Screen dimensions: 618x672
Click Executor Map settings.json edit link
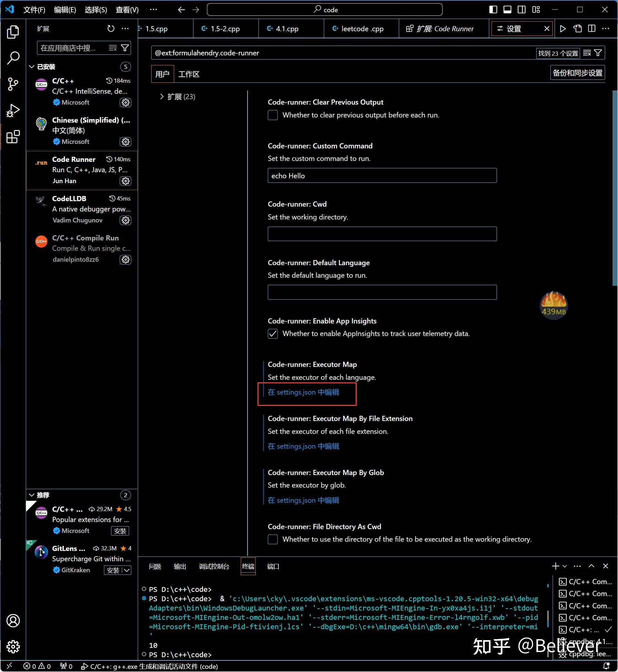[x=303, y=392]
